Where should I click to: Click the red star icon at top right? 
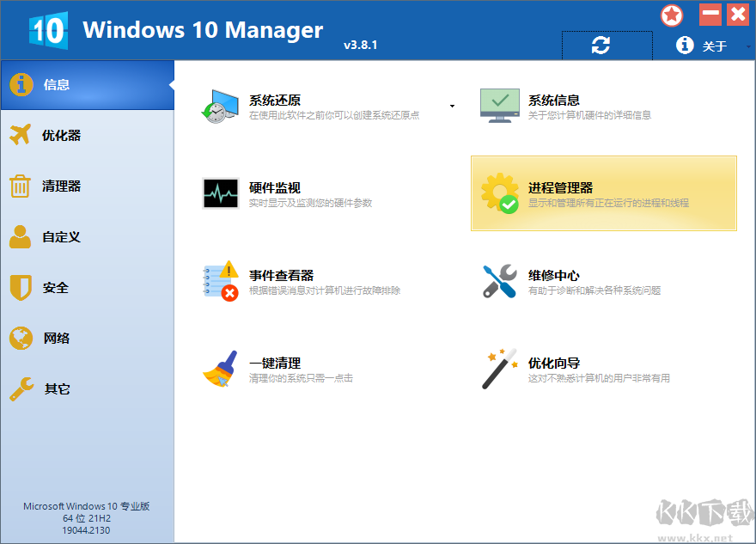(x=672, y=15)
